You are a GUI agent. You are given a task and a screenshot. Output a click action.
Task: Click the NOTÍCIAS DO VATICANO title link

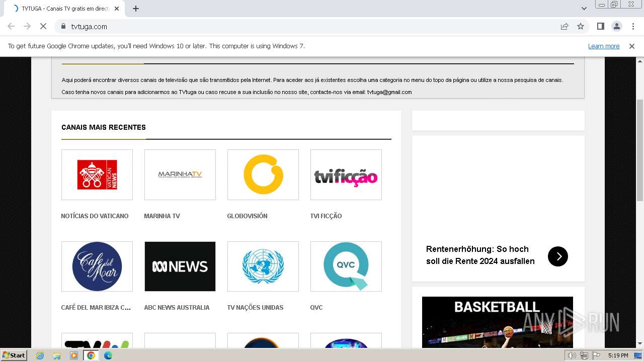coord(95,216)
